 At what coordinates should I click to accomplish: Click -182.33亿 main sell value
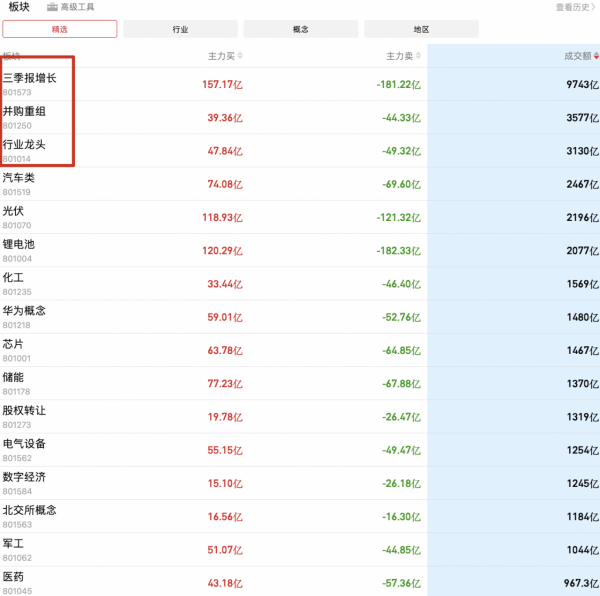tap(398, 251)
